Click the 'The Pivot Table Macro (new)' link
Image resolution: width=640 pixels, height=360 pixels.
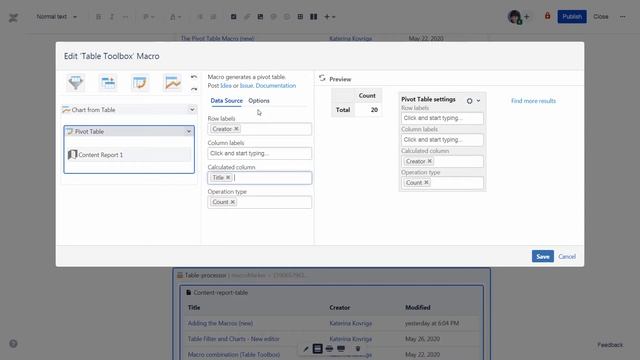coord(218,38)
